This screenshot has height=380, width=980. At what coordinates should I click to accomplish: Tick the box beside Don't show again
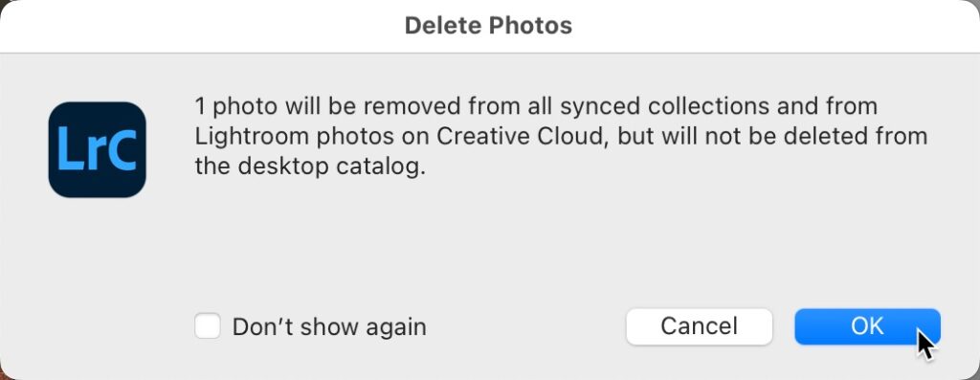coord(208,326)
